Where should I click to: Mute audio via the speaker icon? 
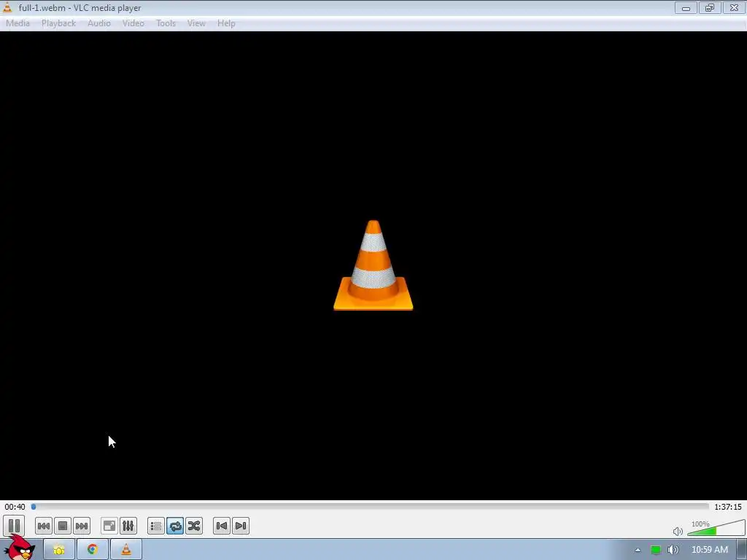click(x=678, y=531)
